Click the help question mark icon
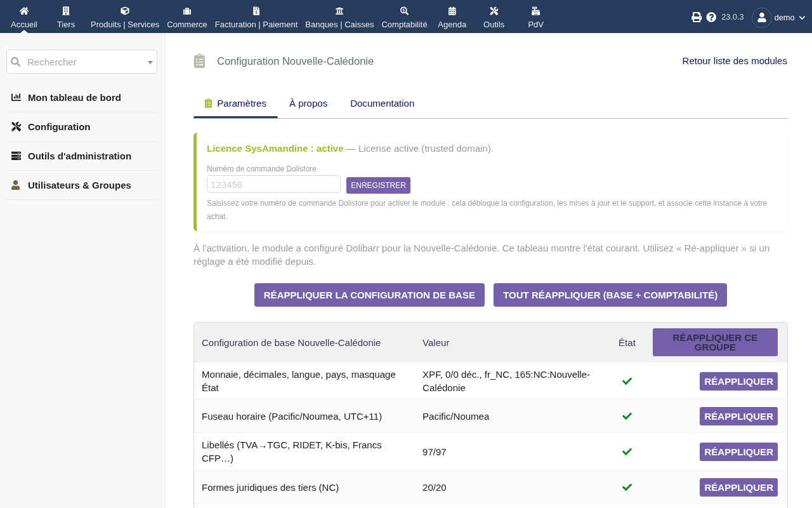 point(711,17)
